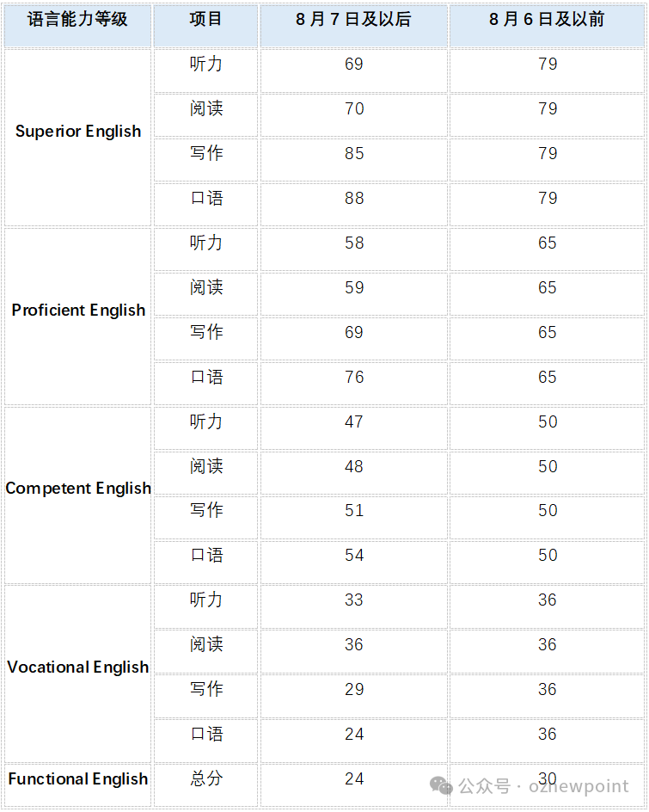Select the Functional English label cell

tap(77, 784)
